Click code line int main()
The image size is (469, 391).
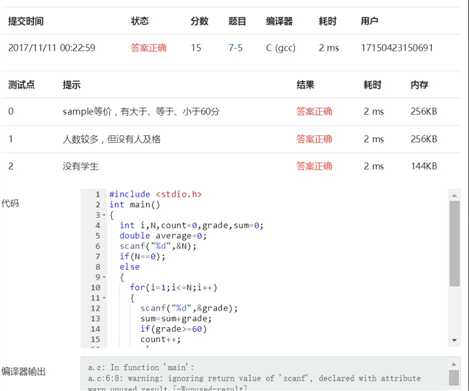point(135,205)
